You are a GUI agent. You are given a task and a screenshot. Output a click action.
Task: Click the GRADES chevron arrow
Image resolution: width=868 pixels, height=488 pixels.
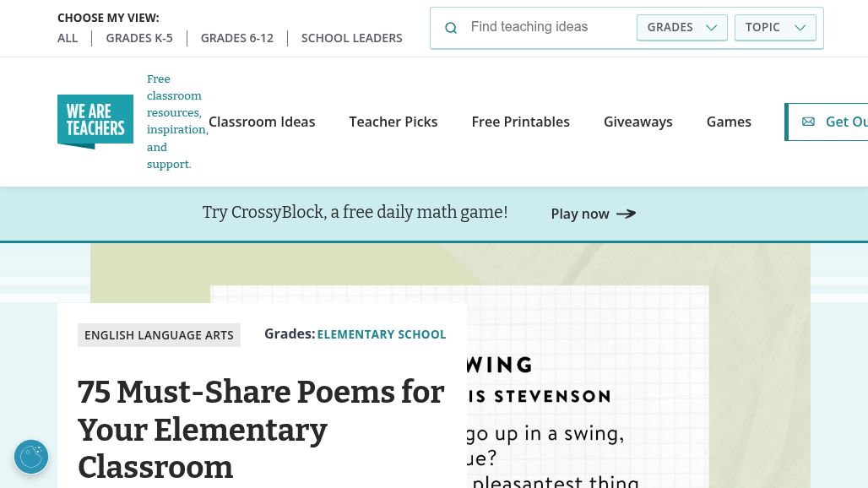711,28
